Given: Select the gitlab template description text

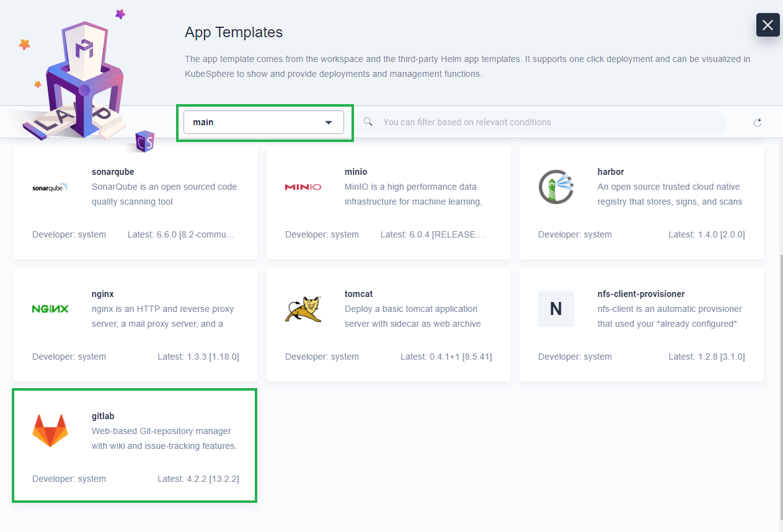Looking at the screenshot, I should click(x=164, y=438).
